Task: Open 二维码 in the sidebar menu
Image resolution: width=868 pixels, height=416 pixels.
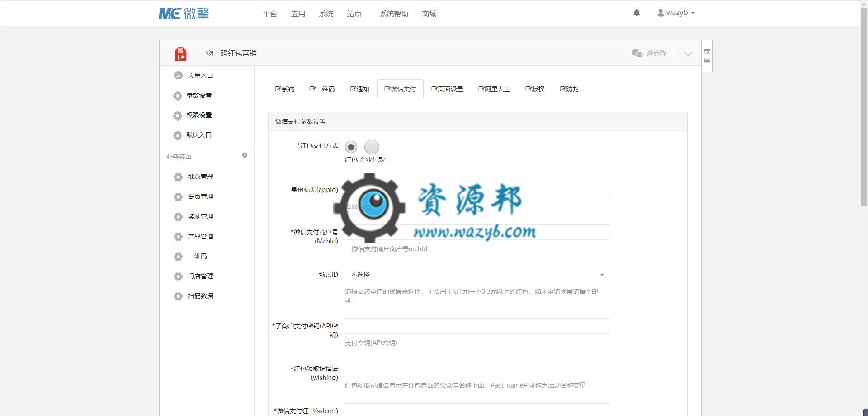Action: pos(197,256)
